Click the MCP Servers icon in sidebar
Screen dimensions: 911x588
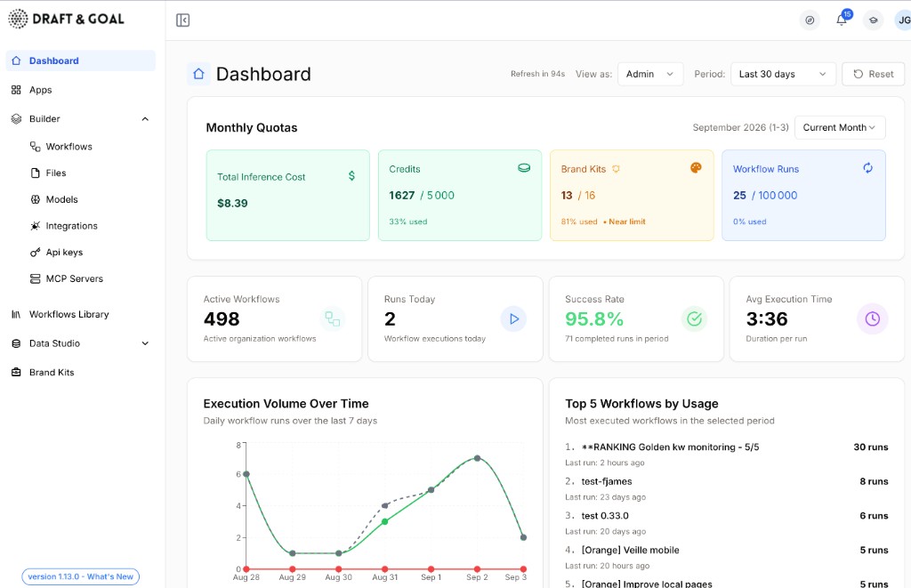[x=36, y=279]
